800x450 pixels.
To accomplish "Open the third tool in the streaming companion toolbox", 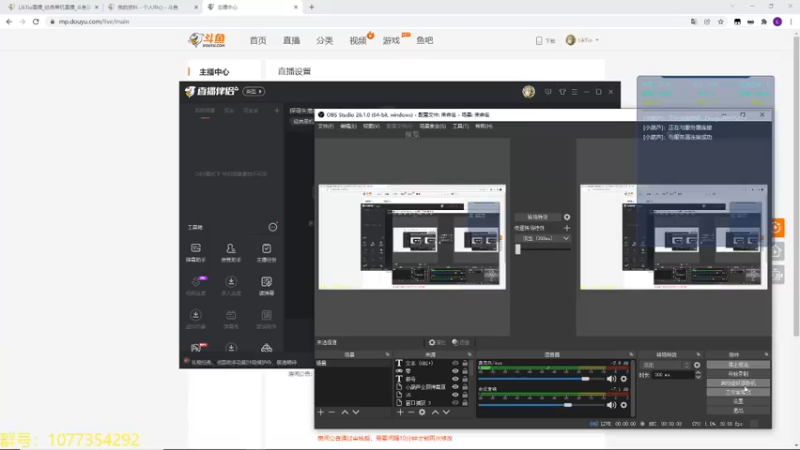I will [x=266, y=252].
